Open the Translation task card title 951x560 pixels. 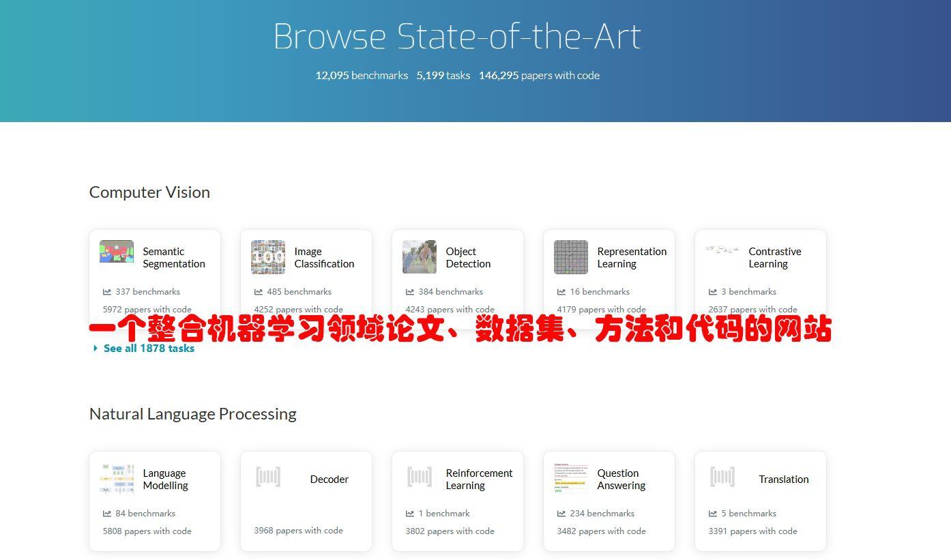(x=784, y=480)
